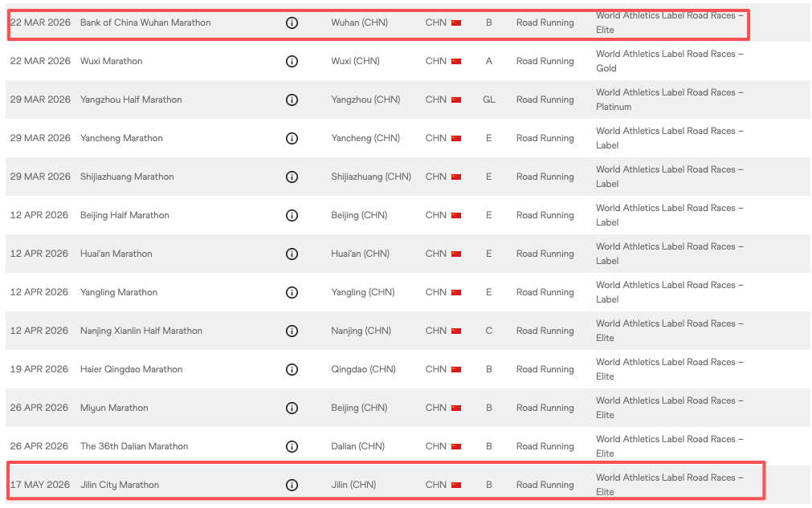Screen dimensions: 812x508
Task: Click info icon for Yangling Marathon
Action: (292, 292)
